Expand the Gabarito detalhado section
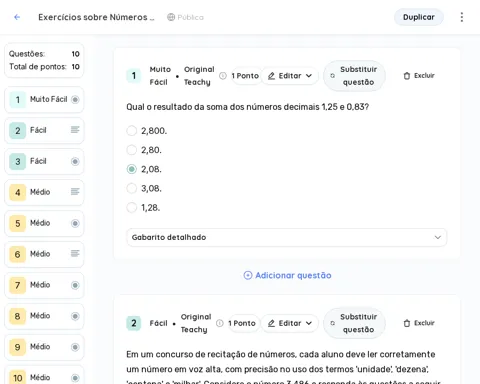Image resolution: width=480 pixels, height=384 pixels. [287, 237]
